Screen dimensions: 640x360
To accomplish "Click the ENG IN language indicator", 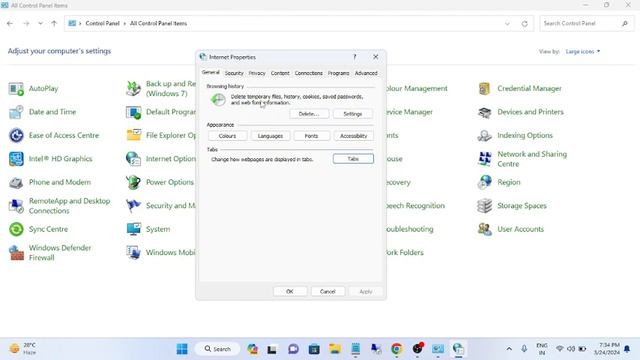I will [x=542, y=349].
